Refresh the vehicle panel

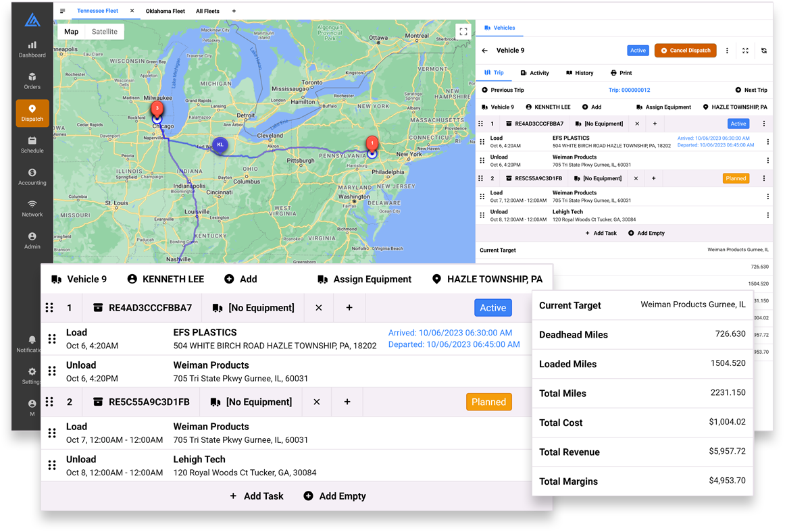(764, 51)
